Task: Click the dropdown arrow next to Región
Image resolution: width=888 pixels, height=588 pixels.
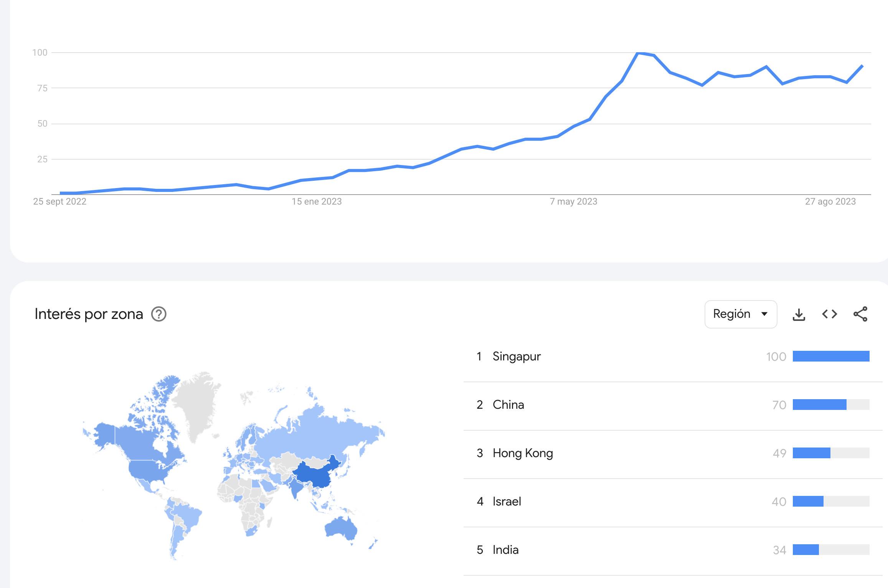Action: tap(764, 314)
